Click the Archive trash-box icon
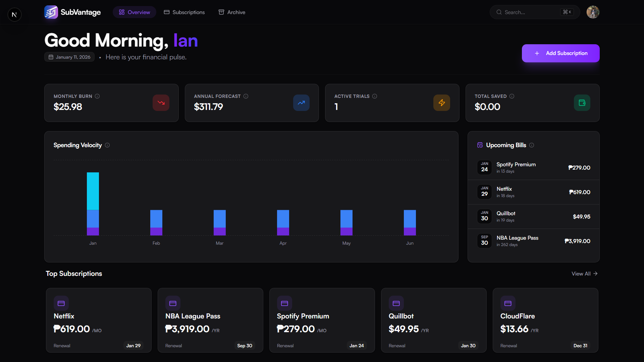 tap(222, 12)
